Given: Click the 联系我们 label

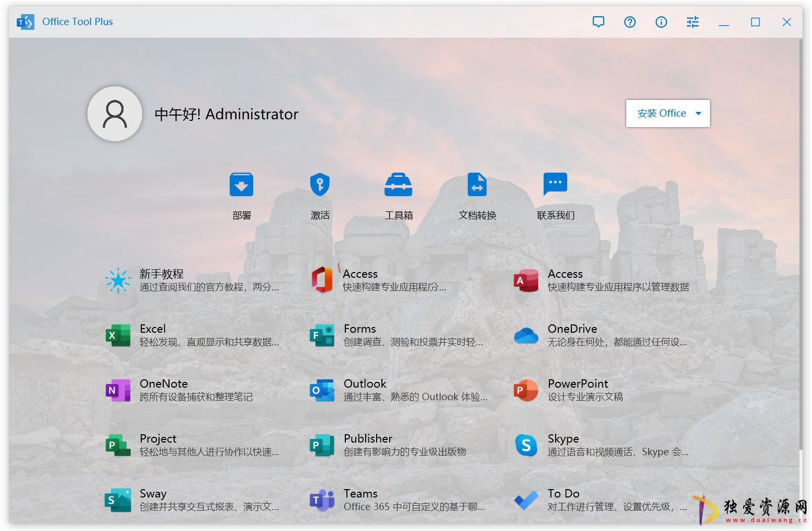Looking at the screenshot, I should tap(556, 216).
